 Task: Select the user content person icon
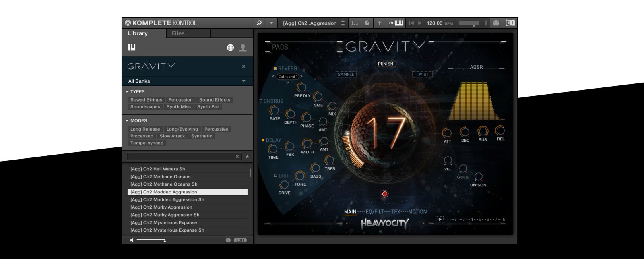(243, 48)
